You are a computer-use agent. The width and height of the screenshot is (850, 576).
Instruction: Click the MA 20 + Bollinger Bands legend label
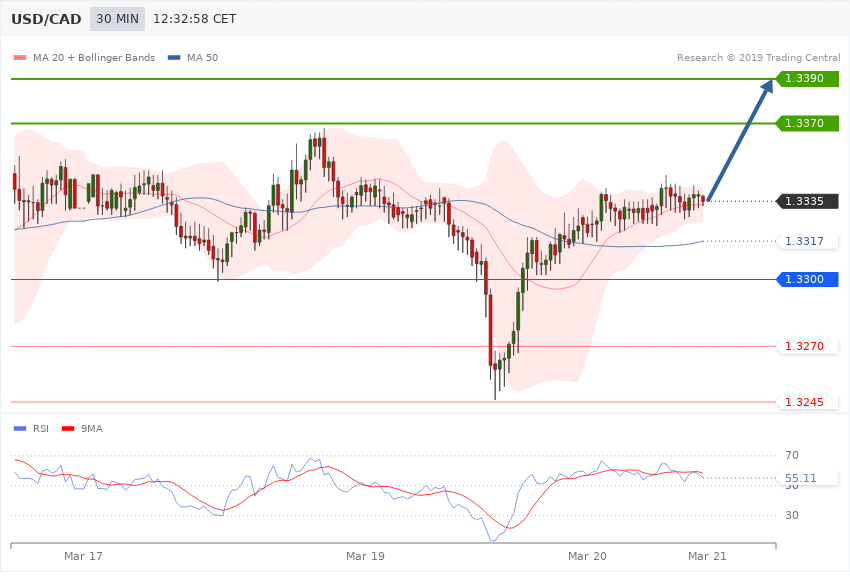pos(94,57)
